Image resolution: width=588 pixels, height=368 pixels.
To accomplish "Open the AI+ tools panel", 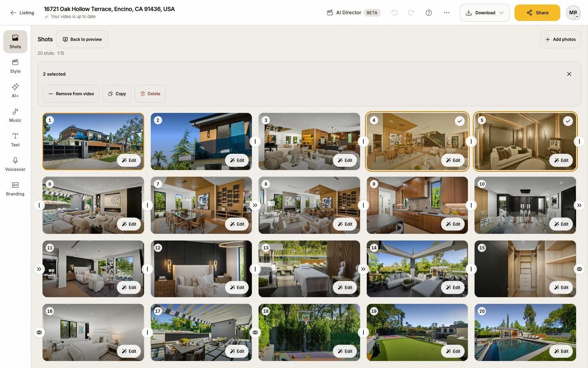I will (x=15, y=91).
